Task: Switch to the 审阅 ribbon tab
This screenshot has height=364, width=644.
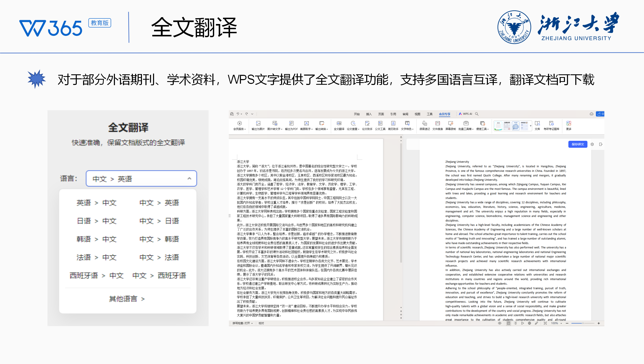Action: tap(405, 114)
